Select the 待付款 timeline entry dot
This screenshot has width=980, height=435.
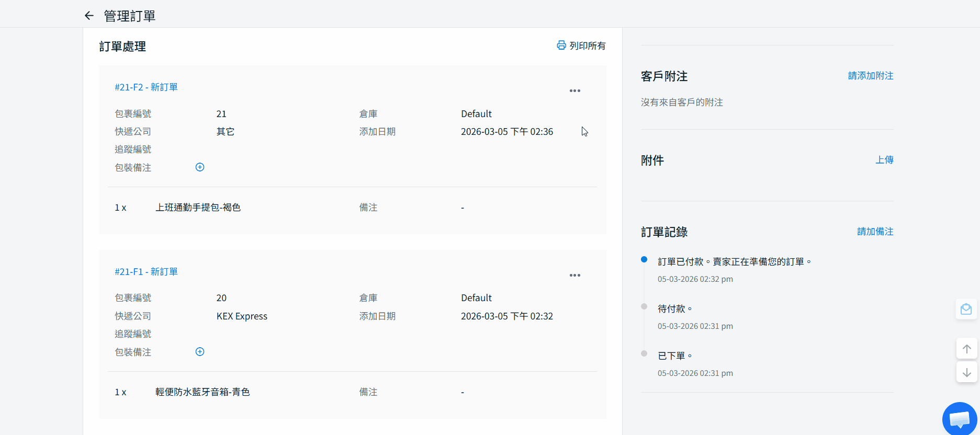point(644,306)
